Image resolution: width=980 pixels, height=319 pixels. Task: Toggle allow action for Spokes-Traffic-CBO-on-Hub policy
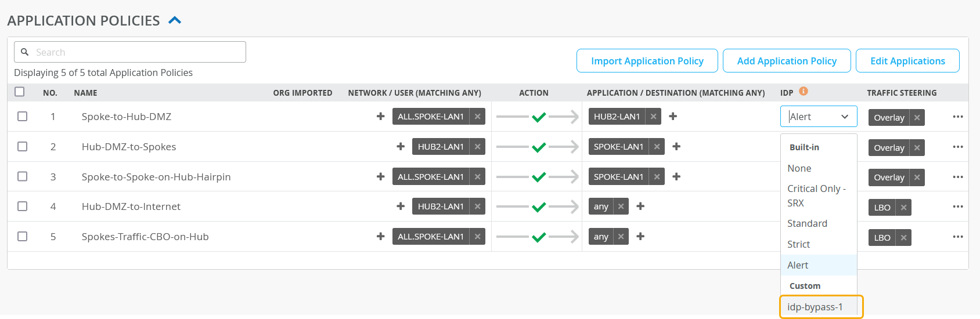(x=538, y=237)
